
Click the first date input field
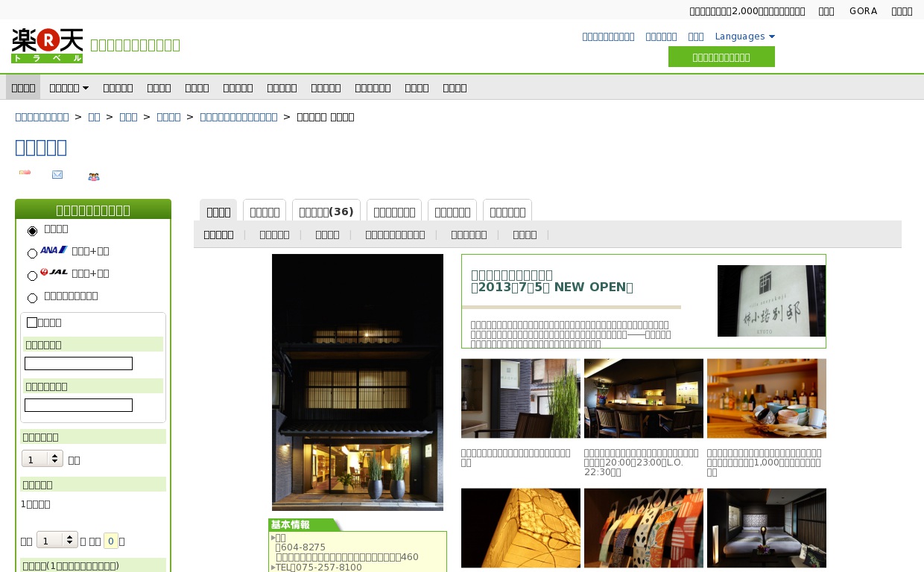[78, 363]
